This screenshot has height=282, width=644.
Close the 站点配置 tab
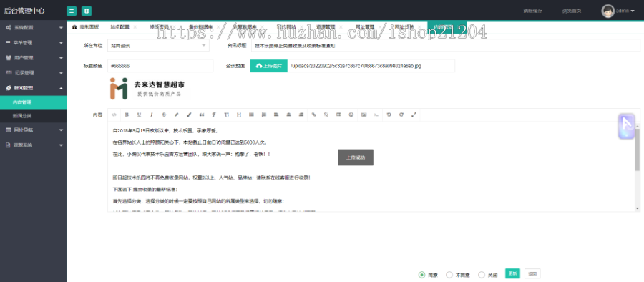click(x=135, y=27)
